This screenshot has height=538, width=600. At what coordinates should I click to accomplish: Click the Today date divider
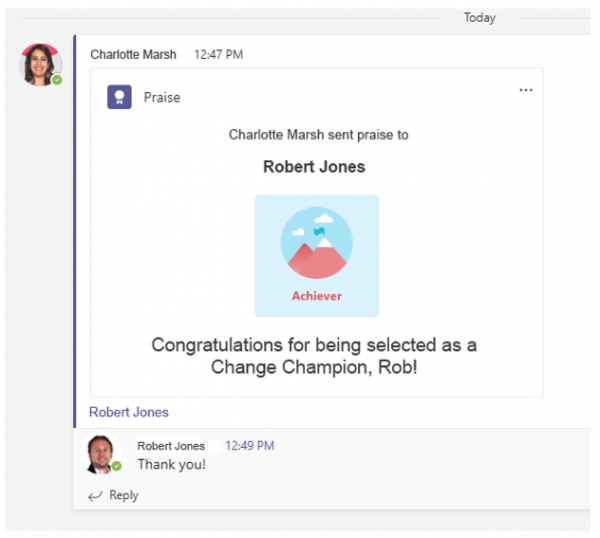tap(479, 18)
